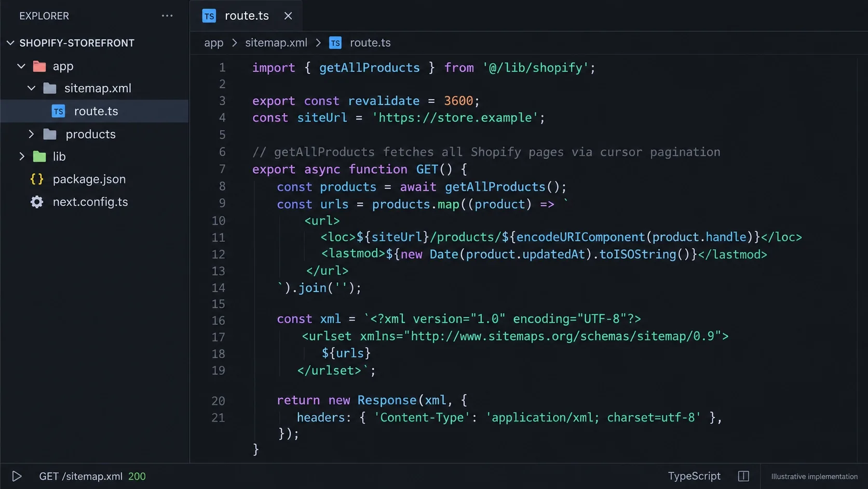The image size is (868, 489).
Task: Collapse the SHOPIFY-STOREFRONT root section
Action: point(10,43)
